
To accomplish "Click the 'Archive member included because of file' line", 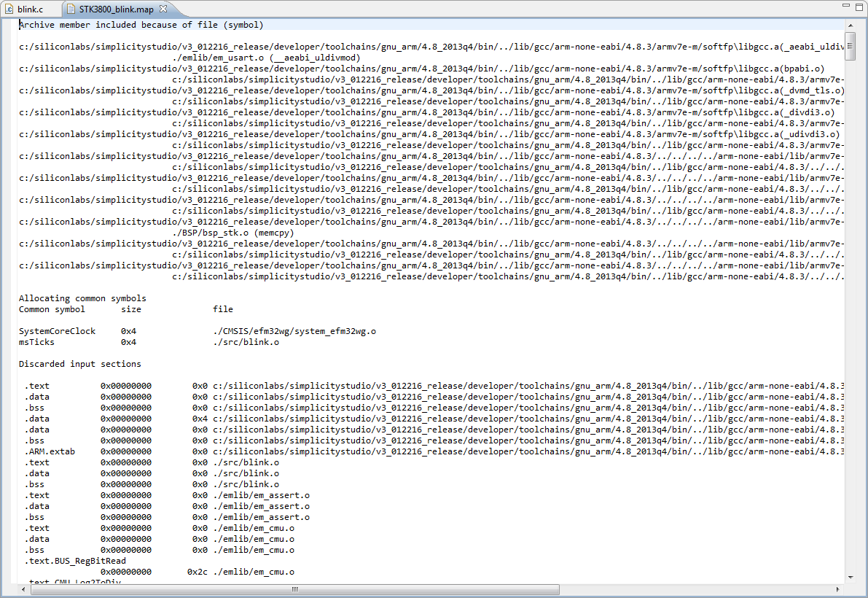I will tap(141, 25).
